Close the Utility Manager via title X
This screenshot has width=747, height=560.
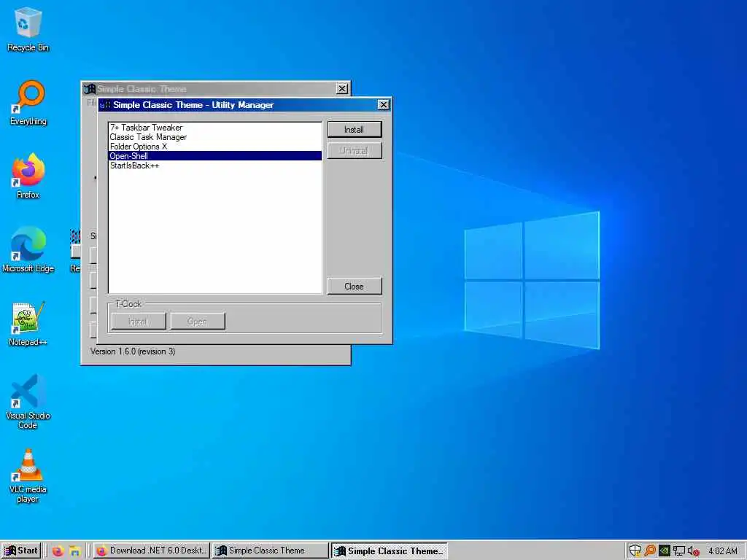click(x=383, y=105)
